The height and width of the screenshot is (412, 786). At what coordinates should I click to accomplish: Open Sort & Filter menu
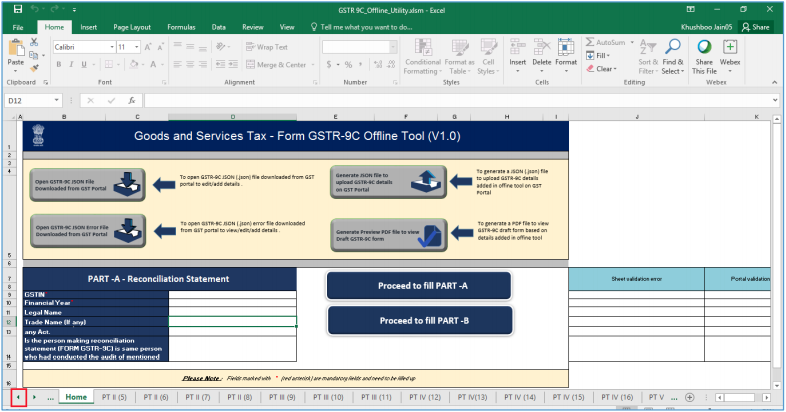(x=648, y=57)
